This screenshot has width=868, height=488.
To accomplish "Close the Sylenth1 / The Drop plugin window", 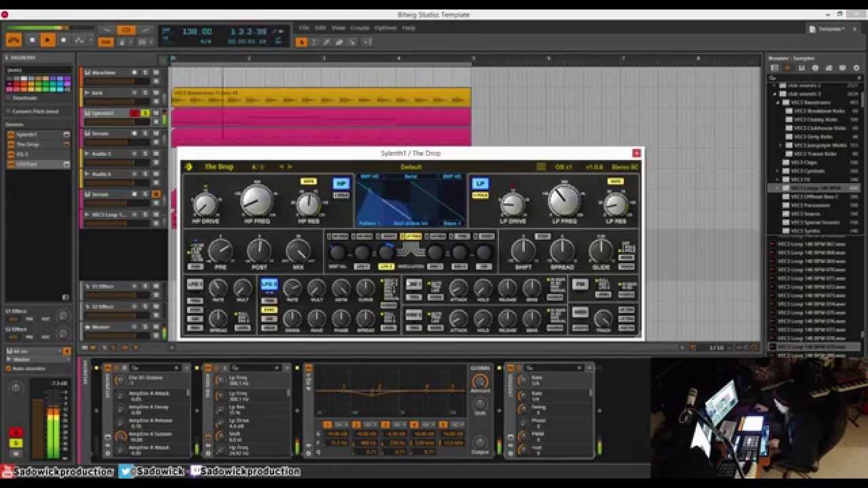I will point(636,153).
